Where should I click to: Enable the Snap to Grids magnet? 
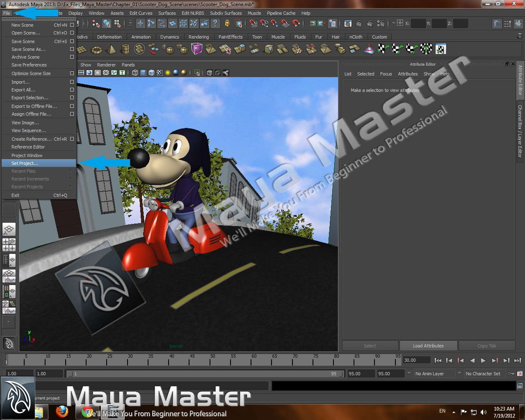point(254,23)
